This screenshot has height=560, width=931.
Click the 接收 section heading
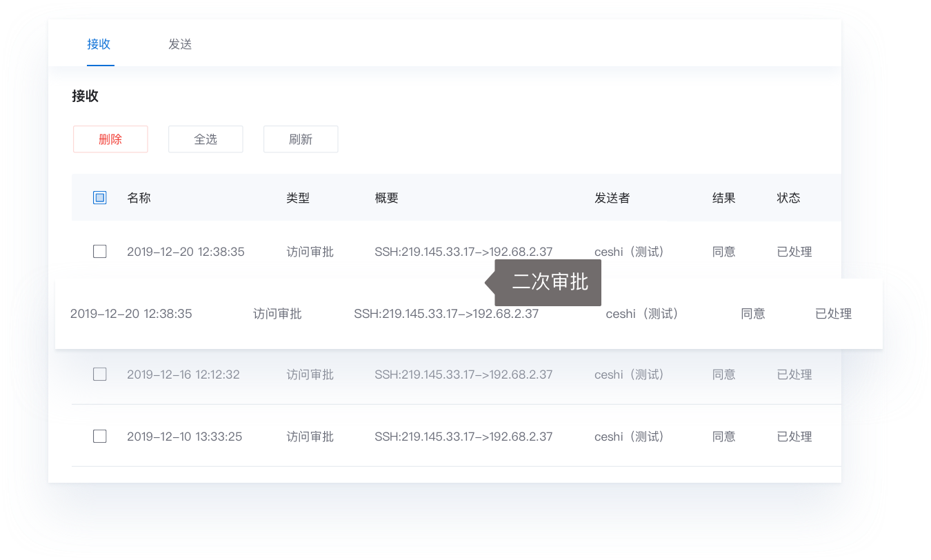pos(86,97)
